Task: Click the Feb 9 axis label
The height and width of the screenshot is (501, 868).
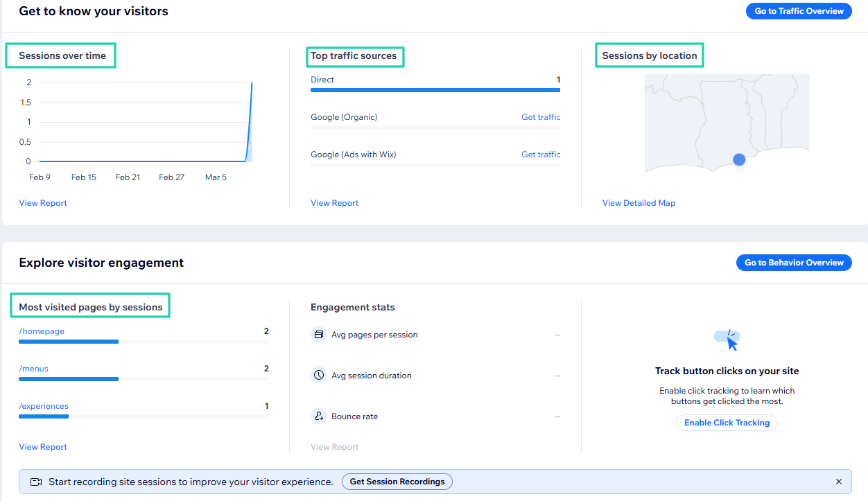Action: pyautogui.click(x=40, y=177)
